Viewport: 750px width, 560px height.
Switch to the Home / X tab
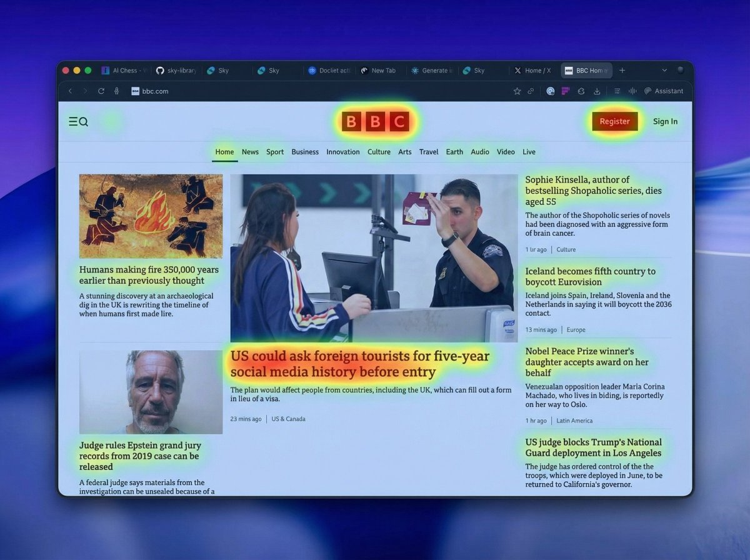pos(533,71)
